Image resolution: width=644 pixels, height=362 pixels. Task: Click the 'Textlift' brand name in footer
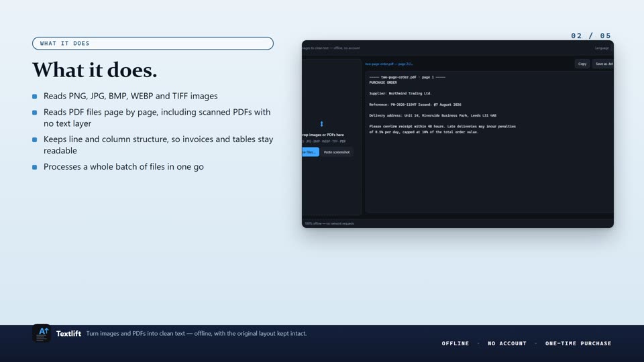coord(68,334)
